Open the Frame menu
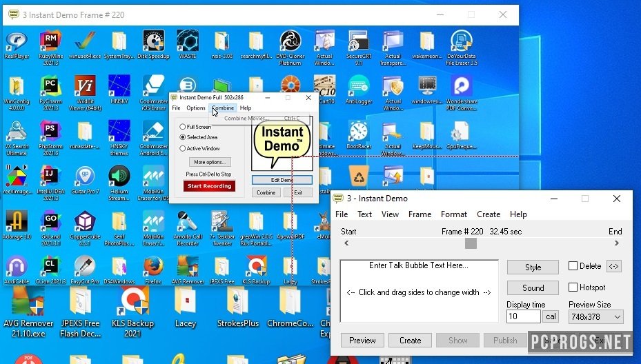Screen dimensions: 641x364 [x=420, y=214]
